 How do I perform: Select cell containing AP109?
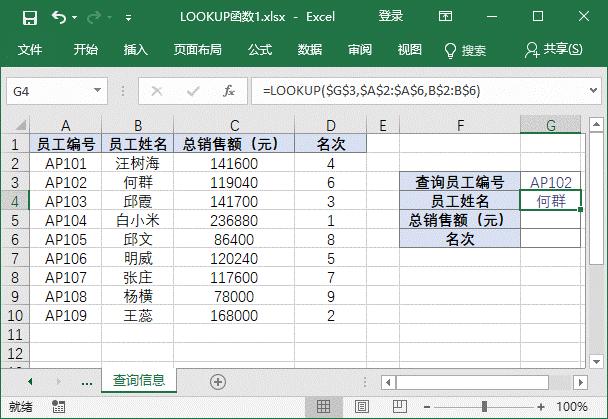coord(66,316)
